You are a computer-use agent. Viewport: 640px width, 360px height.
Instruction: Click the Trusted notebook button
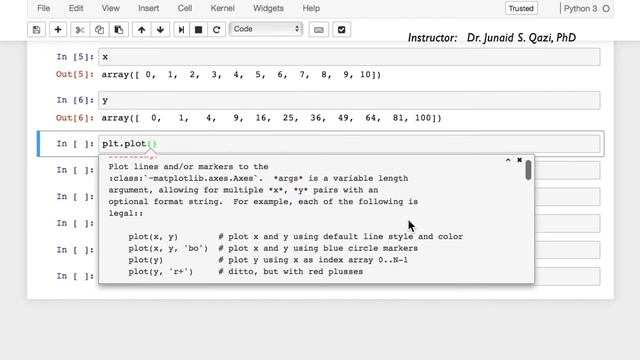521,9
